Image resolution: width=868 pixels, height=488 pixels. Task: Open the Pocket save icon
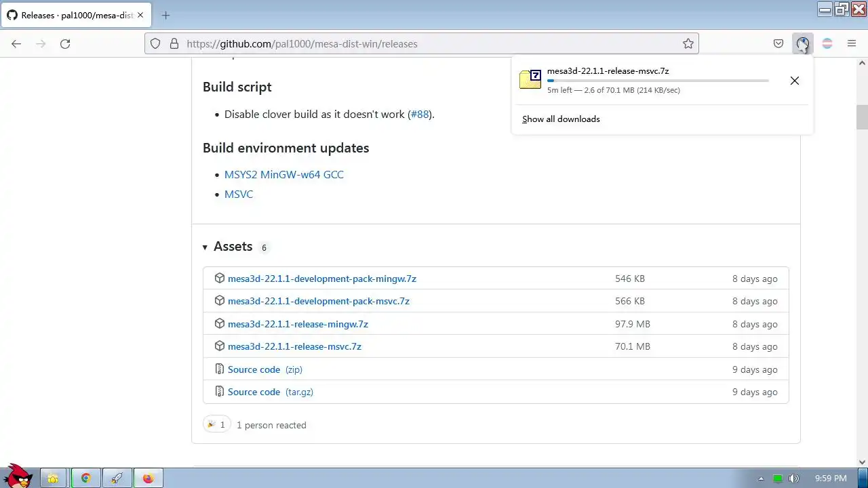778,44
